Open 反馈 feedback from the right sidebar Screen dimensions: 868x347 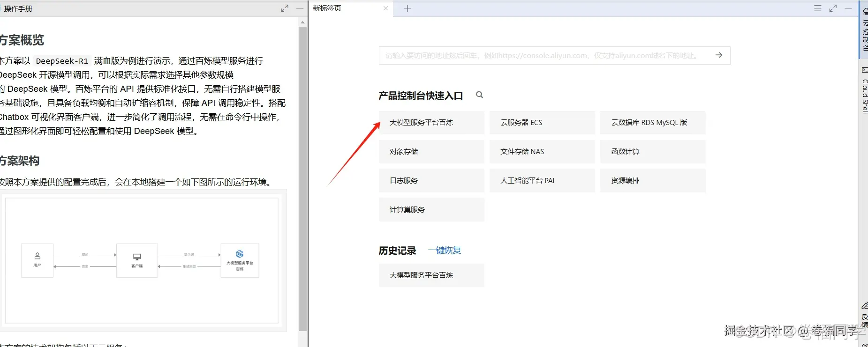click(864, 315)
